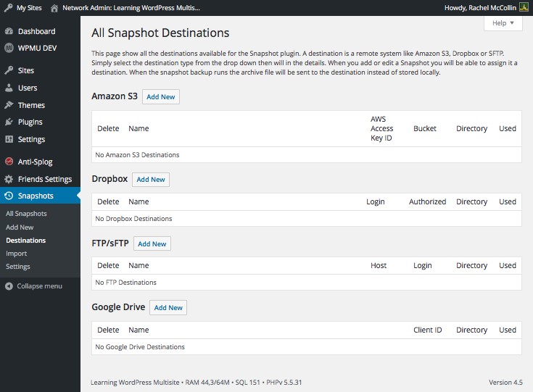Click the Themes brush icon
Screen dimensions: 533x392
9,105
